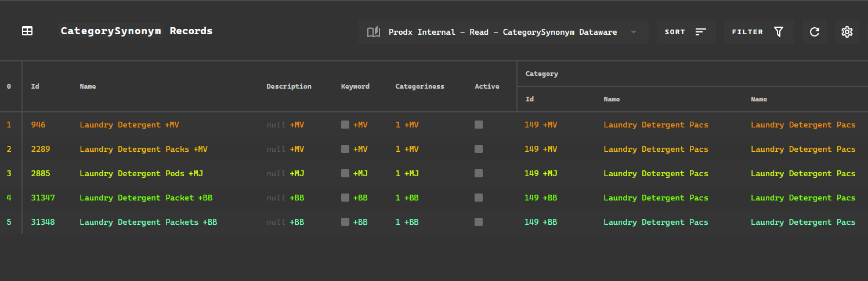Toggle Keyword checkbox for row 31347
Viewport: 868px width, 281px height.
pyautogui.click(x=345, y=198)
